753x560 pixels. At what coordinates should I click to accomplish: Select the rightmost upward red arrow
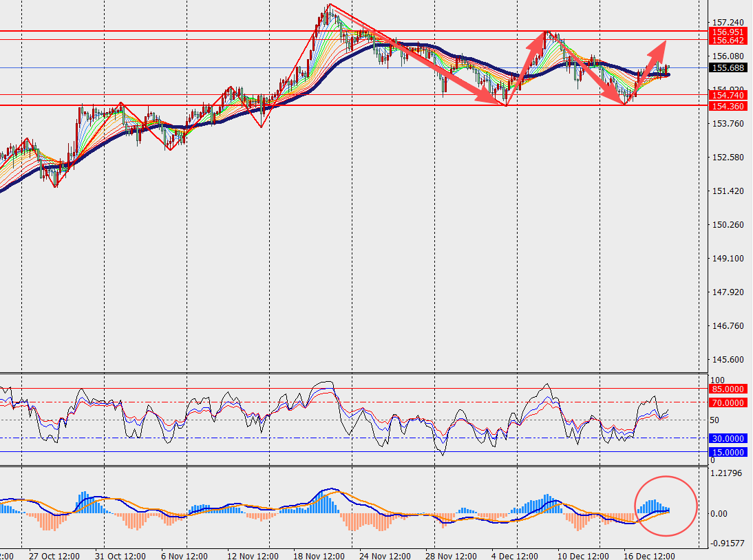click(650, 63)
